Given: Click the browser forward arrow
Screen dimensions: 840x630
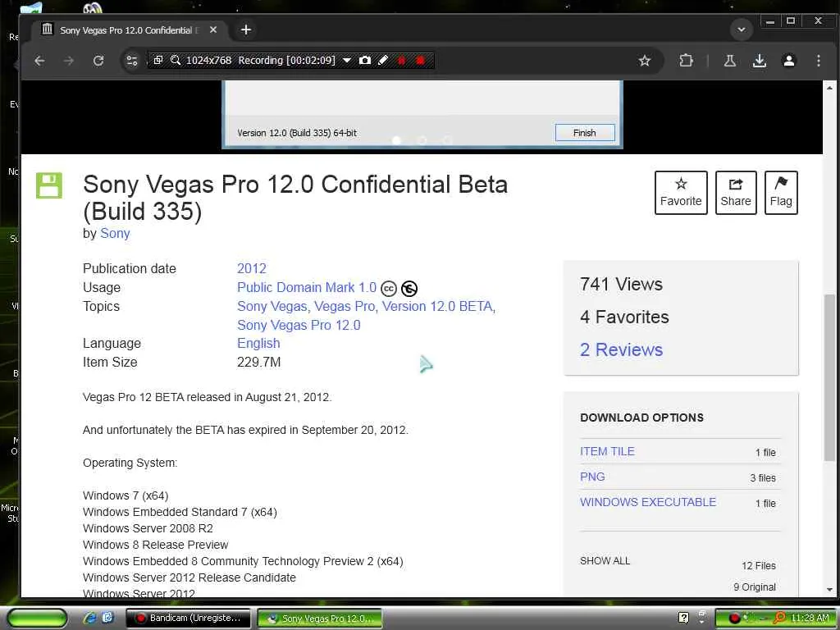Looking at the screenshot, I should coord(69,61).
